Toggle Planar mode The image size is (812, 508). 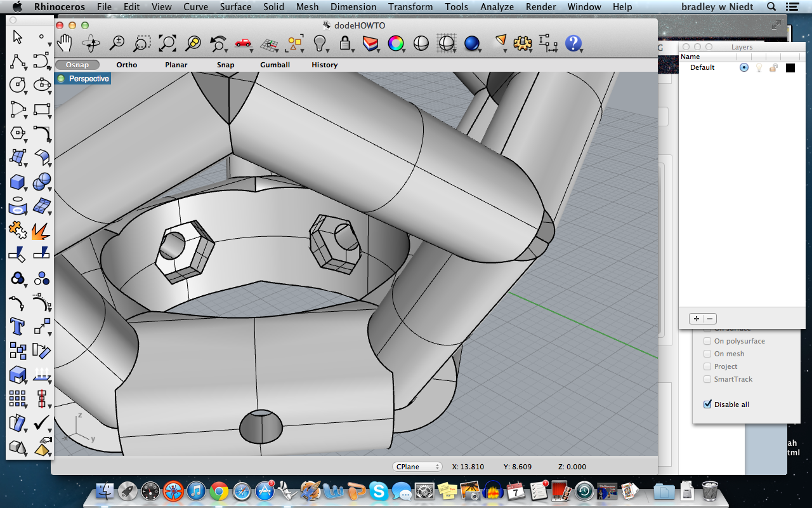pos(176,65)
